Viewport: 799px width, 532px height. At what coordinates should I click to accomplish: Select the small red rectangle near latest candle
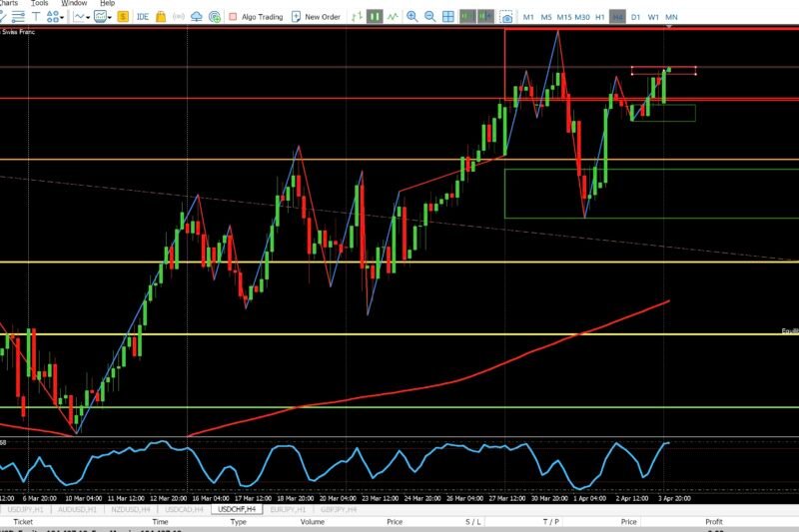coord(663,70)
